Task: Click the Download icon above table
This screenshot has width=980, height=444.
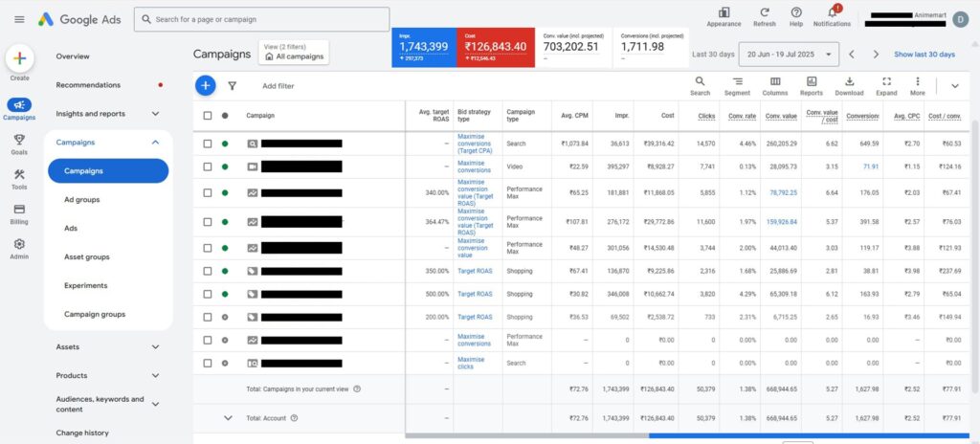Action: 849,82
